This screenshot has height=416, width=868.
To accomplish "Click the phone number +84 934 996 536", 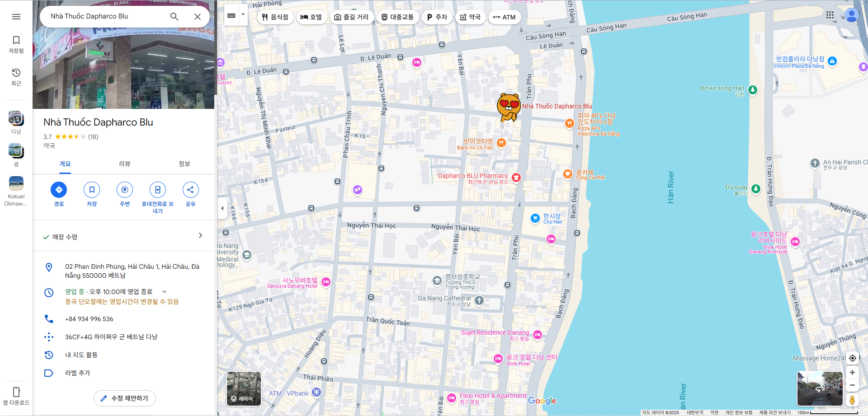I will (89, 319).
